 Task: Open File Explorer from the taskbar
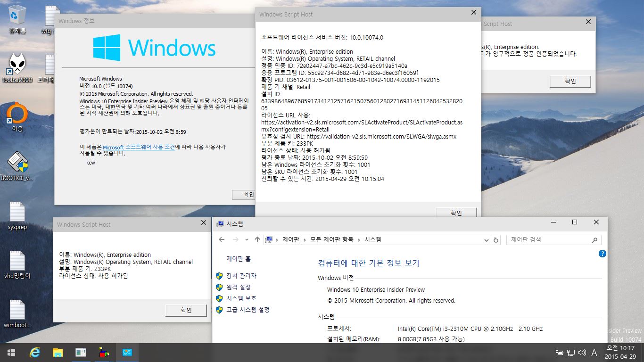(58, 353)
